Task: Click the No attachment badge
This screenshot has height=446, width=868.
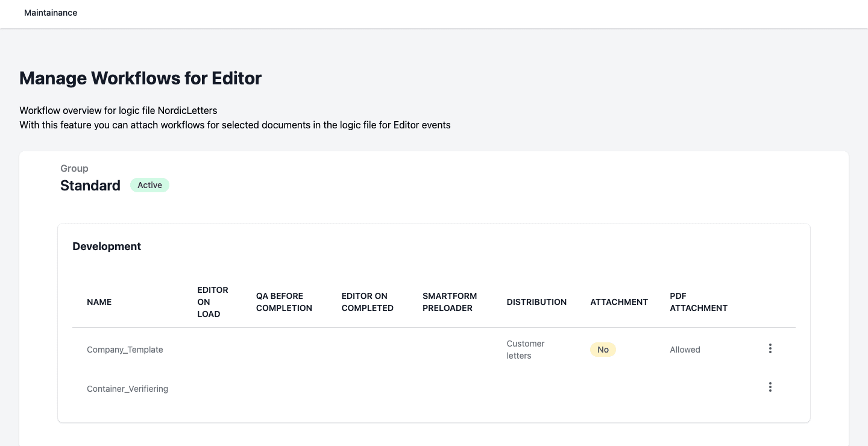Action: coord(603,350)
